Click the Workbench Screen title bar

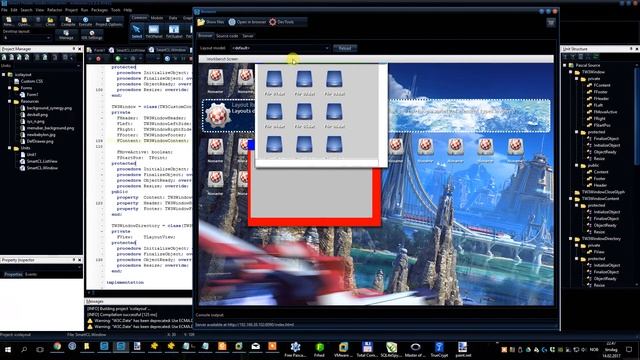pos(376,59)
